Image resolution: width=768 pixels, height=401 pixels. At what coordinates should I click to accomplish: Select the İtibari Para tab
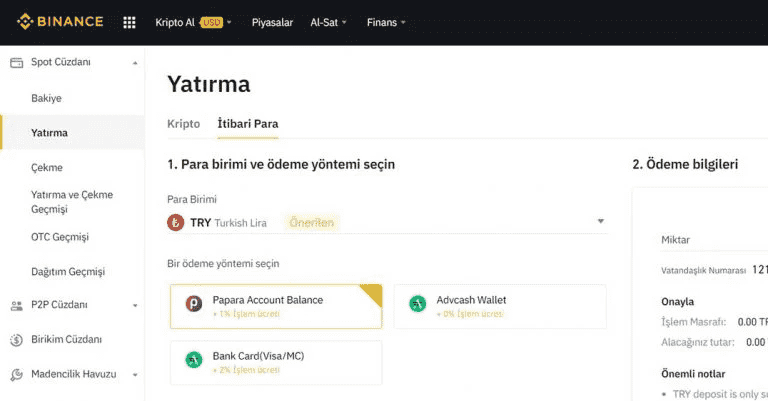(248, 124)
